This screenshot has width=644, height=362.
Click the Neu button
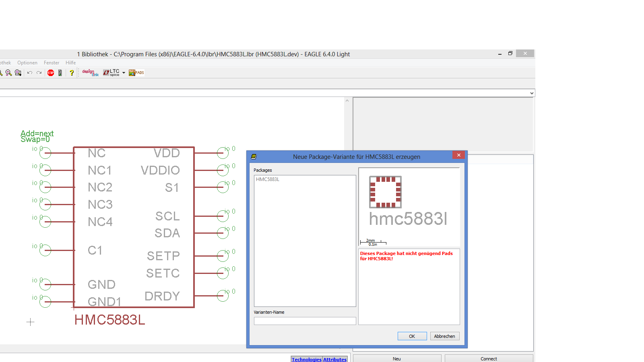pyautogui.click(x=397, y=359)
